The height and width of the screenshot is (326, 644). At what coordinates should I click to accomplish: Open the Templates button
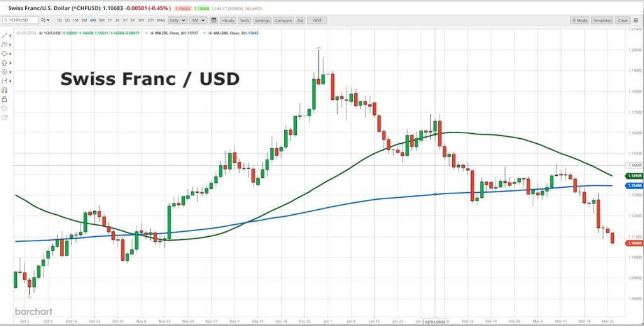click(x=602, y=20)
